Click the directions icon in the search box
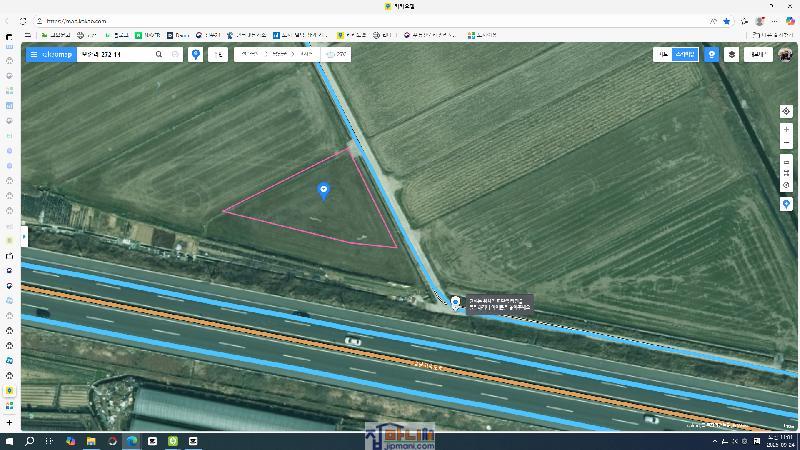 [175, 55]
